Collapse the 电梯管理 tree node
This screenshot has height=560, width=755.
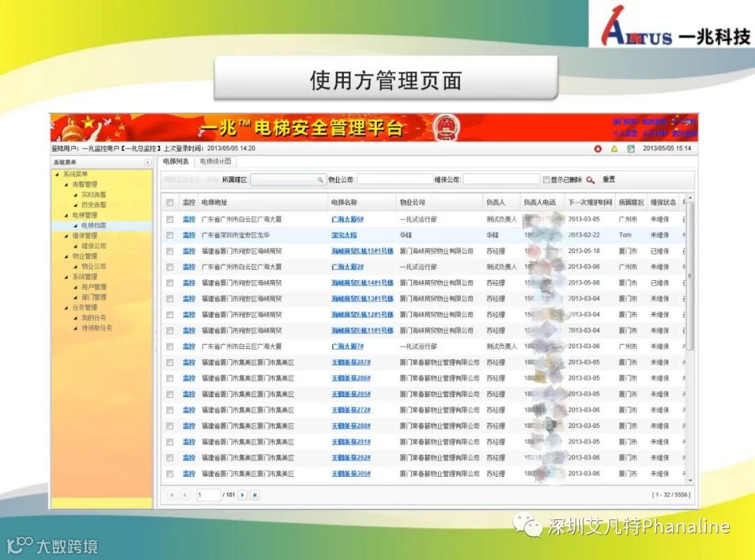tap(66, 215)
